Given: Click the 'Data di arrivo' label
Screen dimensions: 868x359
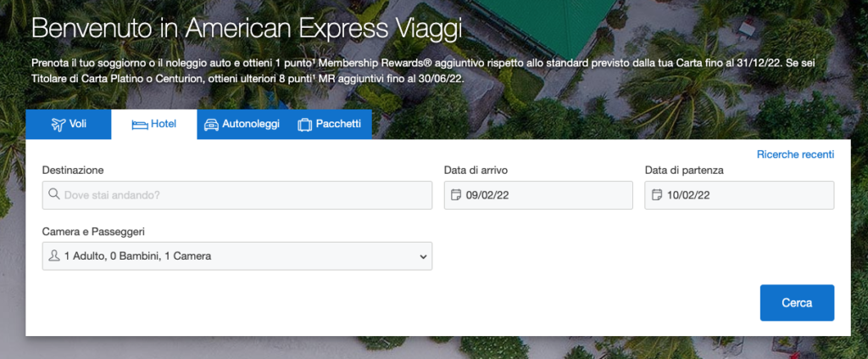Looking at the screenshot, I should (x=476, y=170).
